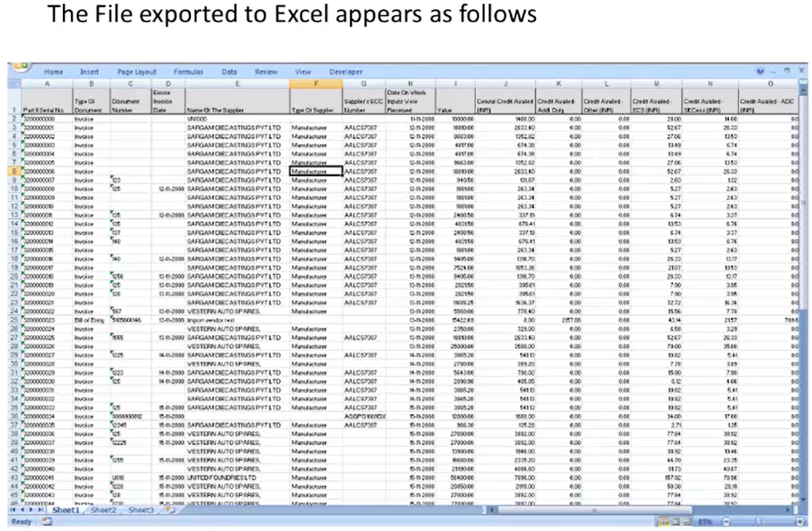Image resolution: width=812 pixels, height=531 pixels.
Task: Click 'Cenvat Credit Availed (INR)' header cell
Action: click(x=506, y=101)
